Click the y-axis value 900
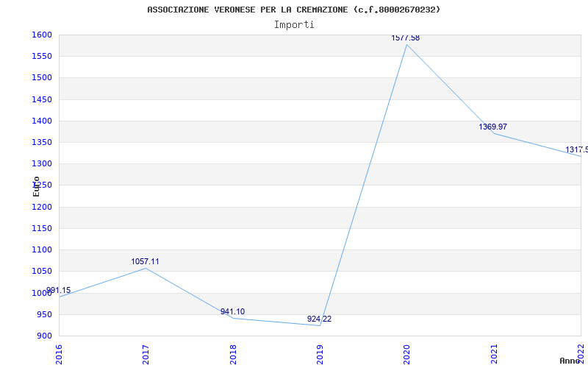This screenshot has width=588, height=368. [44, 336]
